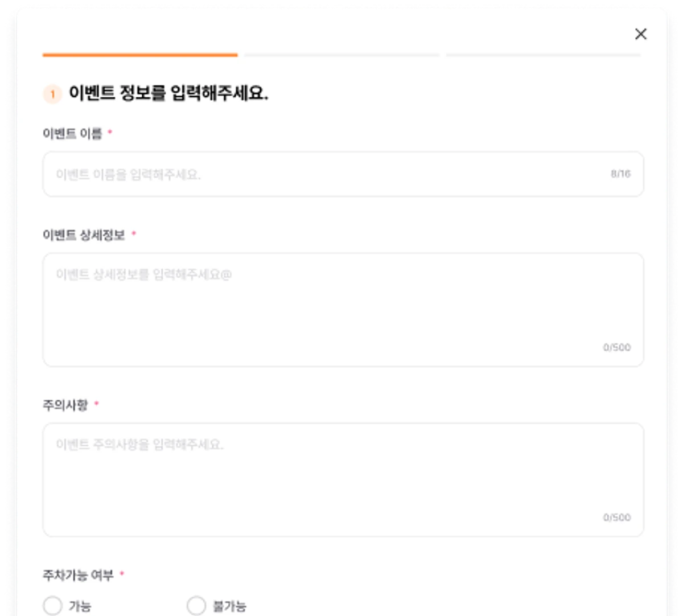Click the 주의사항 precautions text area

tap(343, 480)
